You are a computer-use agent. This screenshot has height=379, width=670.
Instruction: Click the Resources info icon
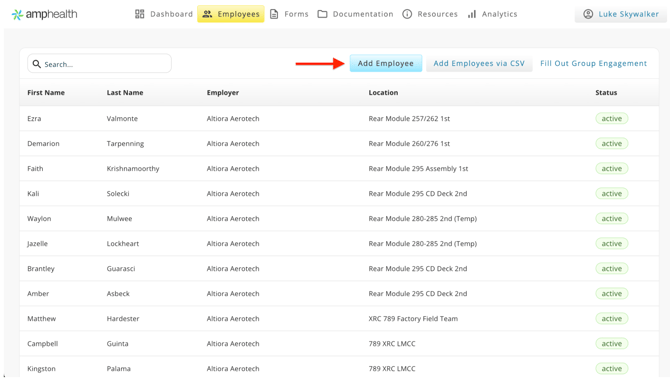coord(407,14)
